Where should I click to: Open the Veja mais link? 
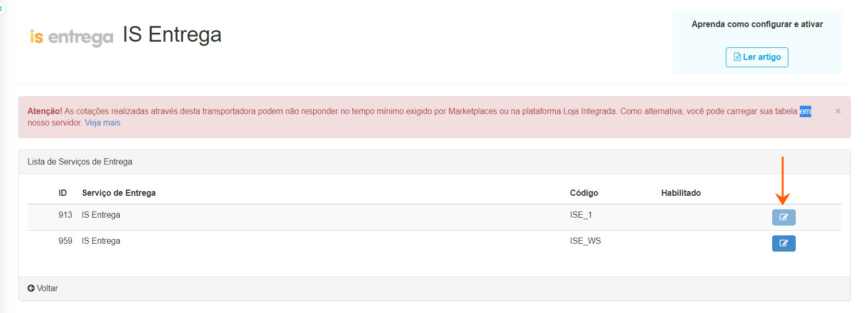point(103,123)
